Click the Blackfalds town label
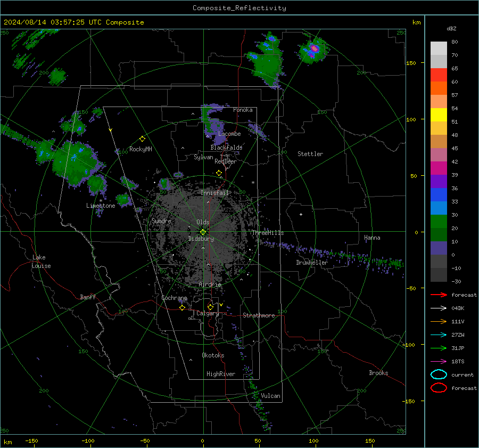This screenshot has width=479, height=448. click(x=226, y=148)
